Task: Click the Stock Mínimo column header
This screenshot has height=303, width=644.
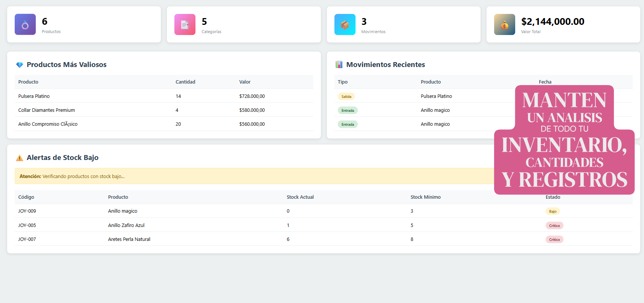Action: point(426,197)
